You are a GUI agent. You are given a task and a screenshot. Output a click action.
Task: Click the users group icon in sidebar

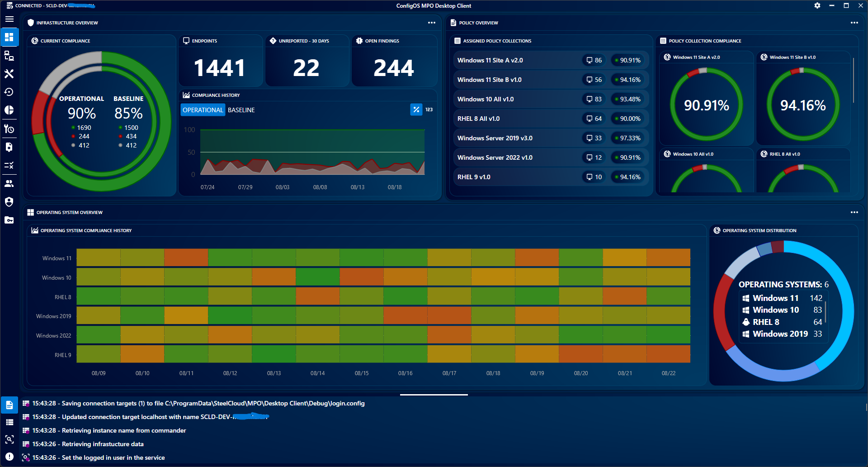[x=9, y=183]
